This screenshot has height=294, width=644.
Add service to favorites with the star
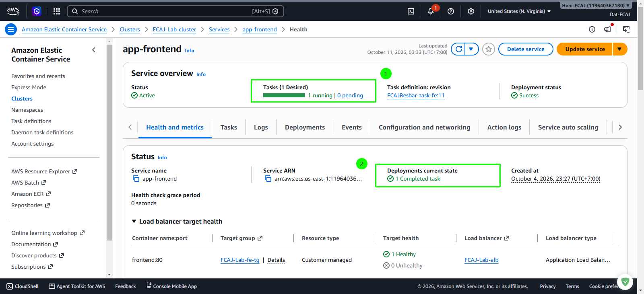[x=489, y=49]
